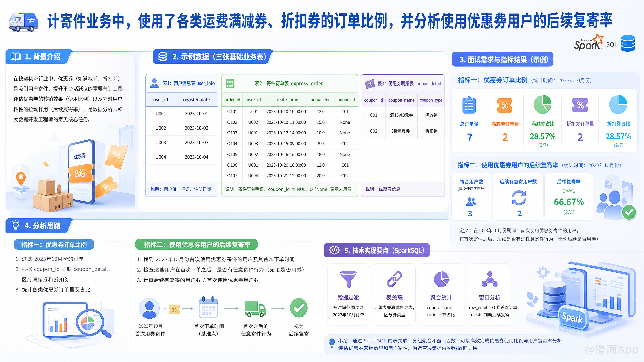Click the register_date column header
The image size is (644, 362).
click(196, 99)
